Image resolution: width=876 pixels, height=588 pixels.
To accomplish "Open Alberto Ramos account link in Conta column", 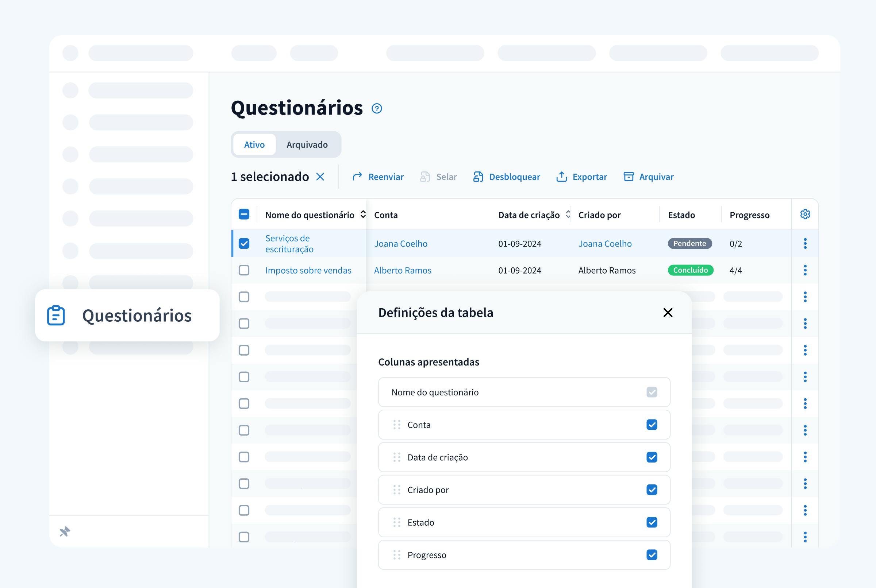I will point(403,270).
